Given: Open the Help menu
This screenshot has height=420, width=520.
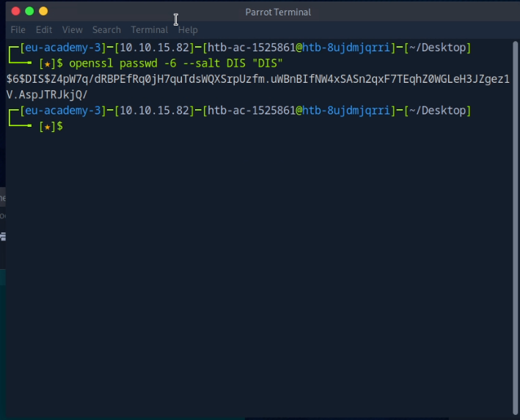Looking at the screenshot, I should tap(188, 30).
